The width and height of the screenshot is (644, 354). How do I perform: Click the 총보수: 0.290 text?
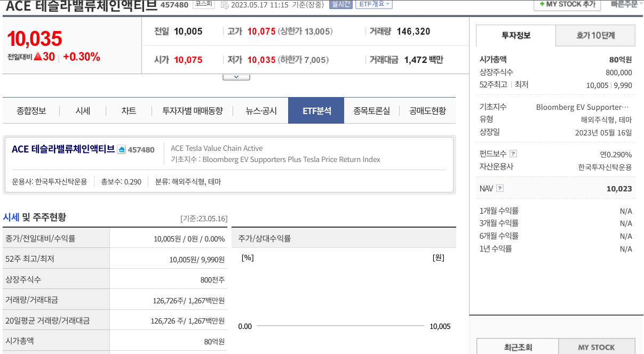tap(121, 181)
